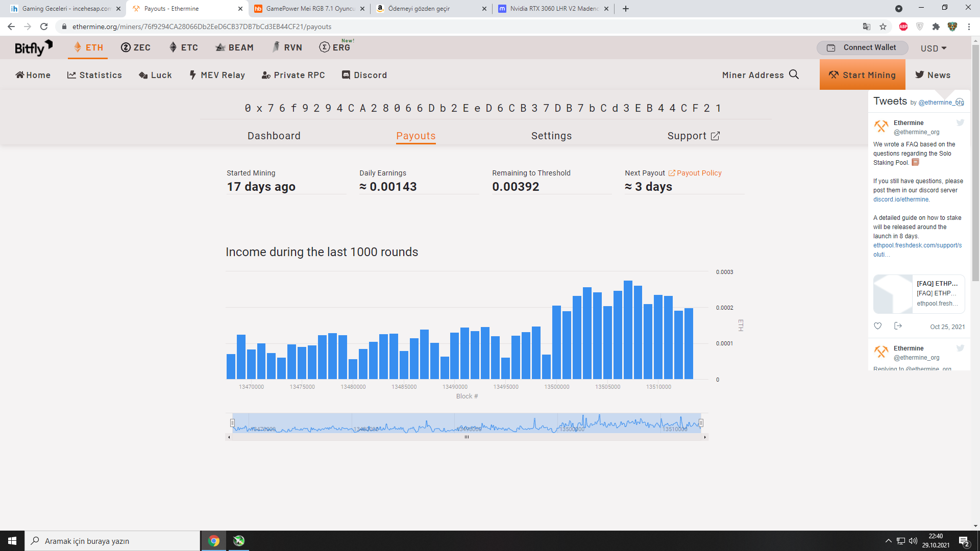Bookmark this page with star icon

pos(883,27)
